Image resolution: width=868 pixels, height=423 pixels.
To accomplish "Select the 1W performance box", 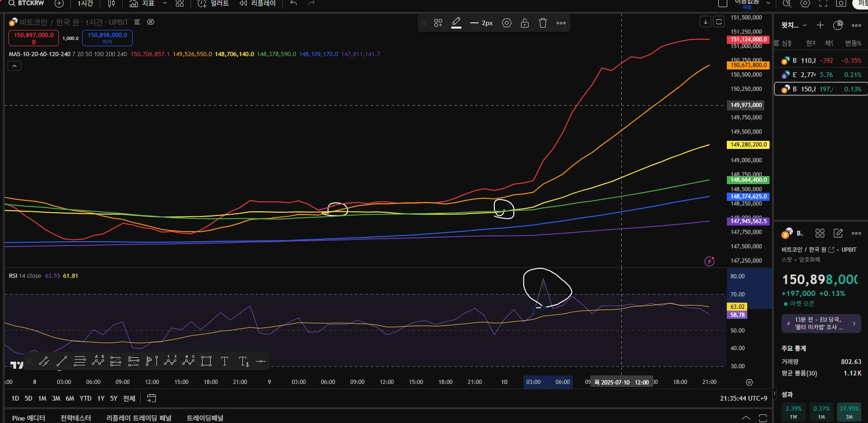I will coord(793,412).
